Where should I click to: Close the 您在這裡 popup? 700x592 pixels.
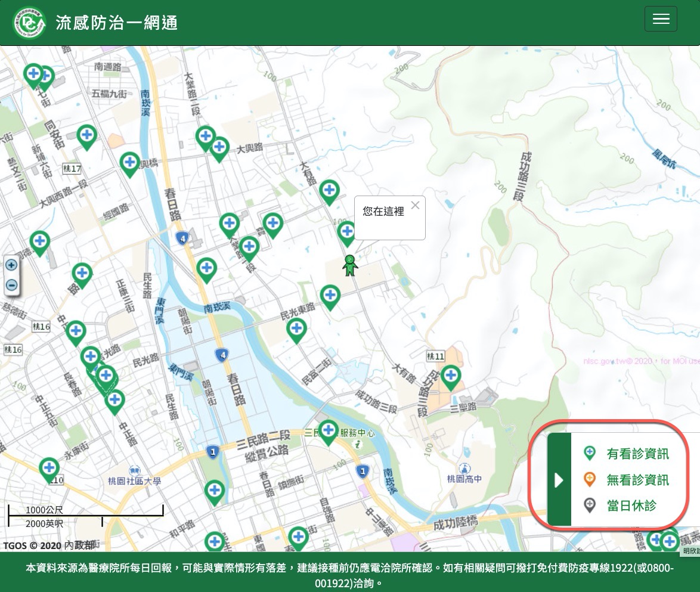point(415,205)
